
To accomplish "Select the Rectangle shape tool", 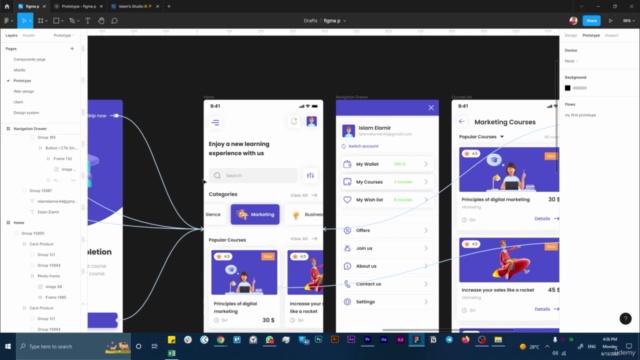I will [x=56, y=20].
